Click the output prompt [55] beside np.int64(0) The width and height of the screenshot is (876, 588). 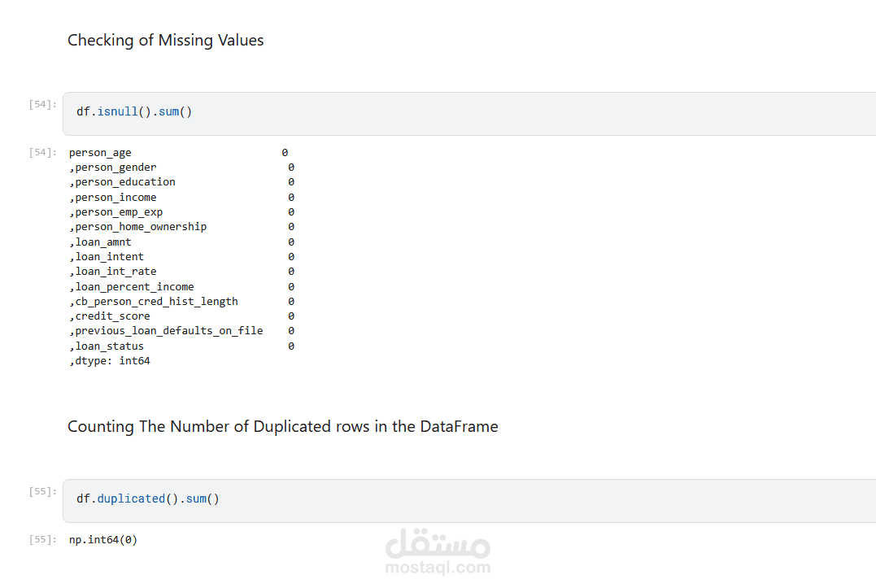pyautogui.click(x=42, y=539)
